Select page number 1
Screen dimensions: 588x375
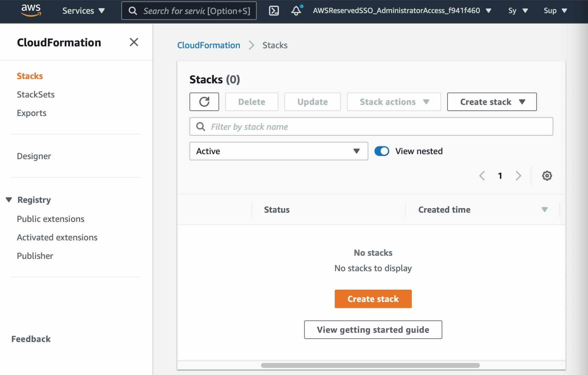tap(500, 176)
